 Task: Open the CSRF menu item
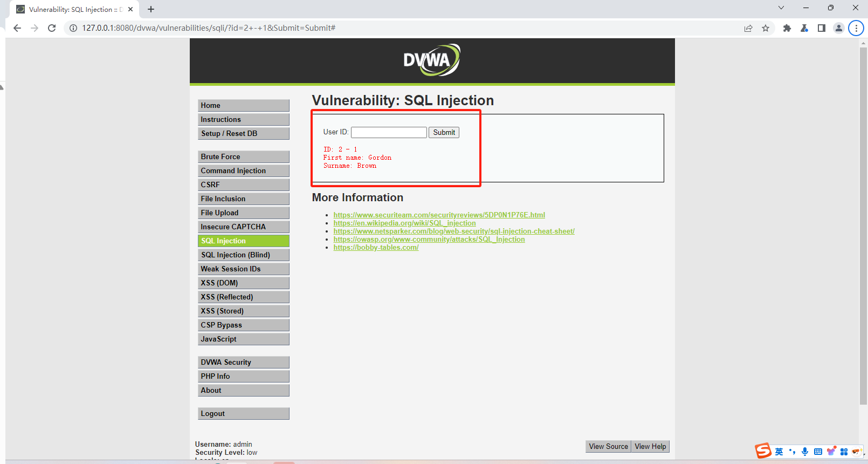coord(244,185)
